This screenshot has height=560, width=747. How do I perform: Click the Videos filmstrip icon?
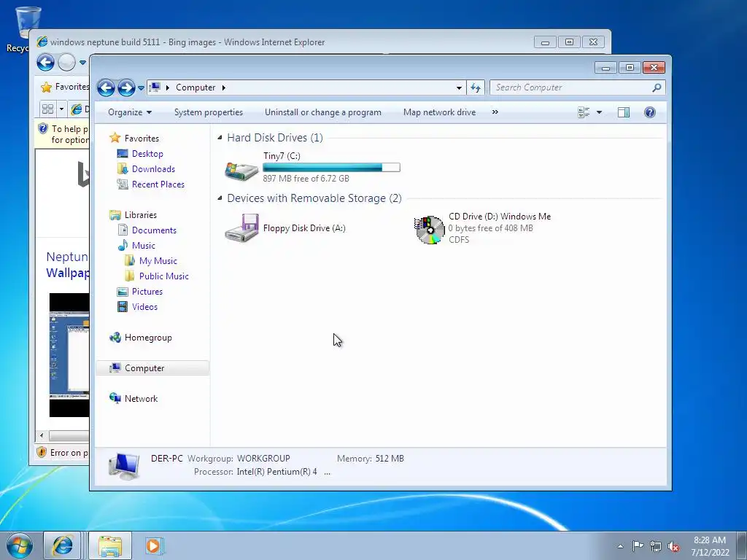pyautogui.click(x=123, y=307)
